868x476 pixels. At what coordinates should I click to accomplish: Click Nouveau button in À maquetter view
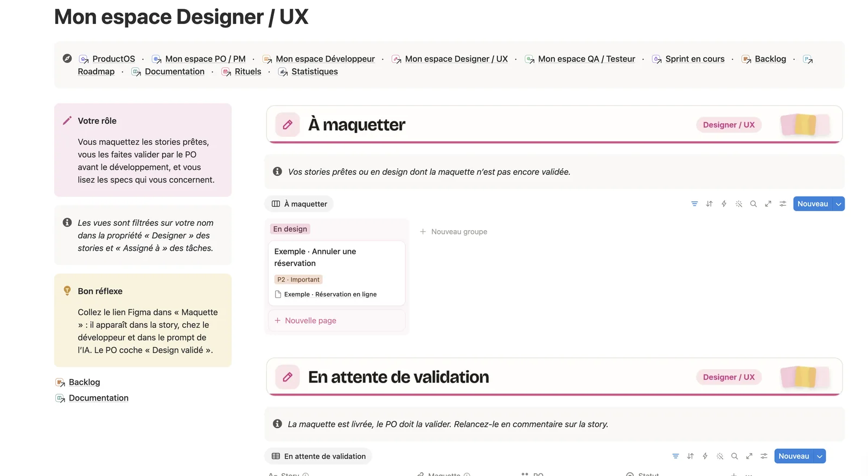[x=813, y=204]
